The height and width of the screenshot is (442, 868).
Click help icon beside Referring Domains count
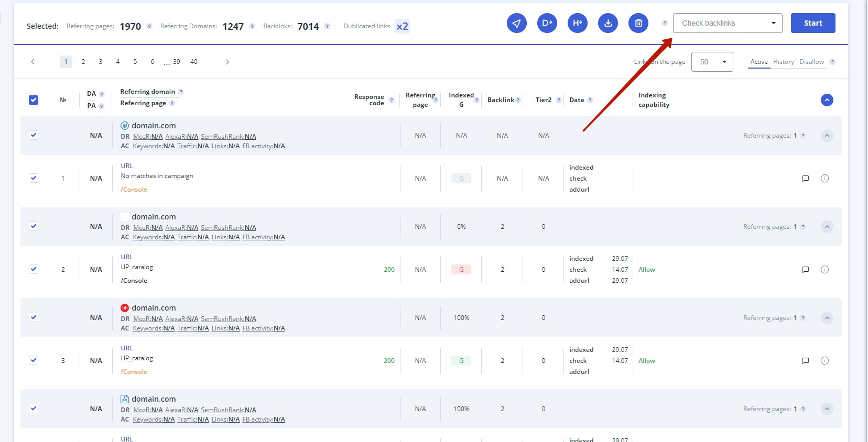coord(252,26)
